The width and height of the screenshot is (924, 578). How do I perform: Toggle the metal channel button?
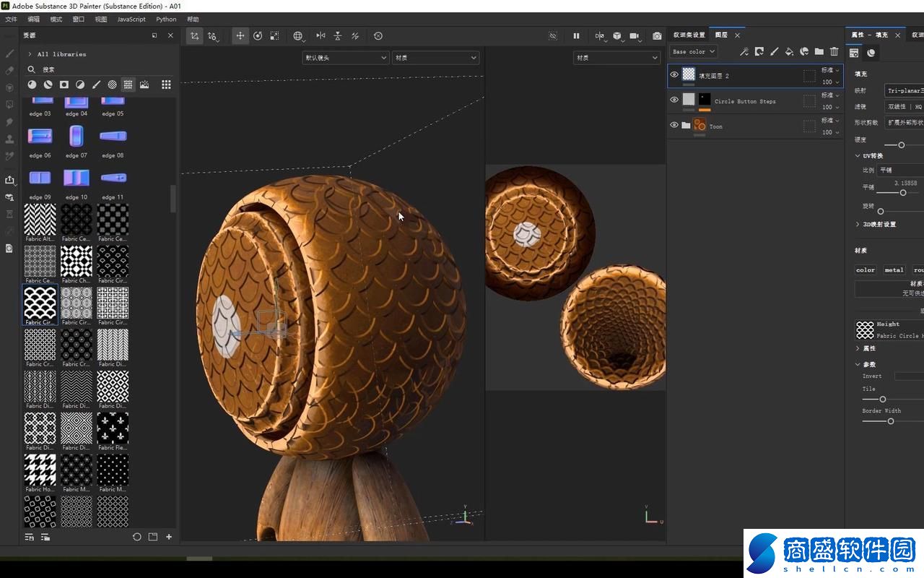click(x=894, y=269)
